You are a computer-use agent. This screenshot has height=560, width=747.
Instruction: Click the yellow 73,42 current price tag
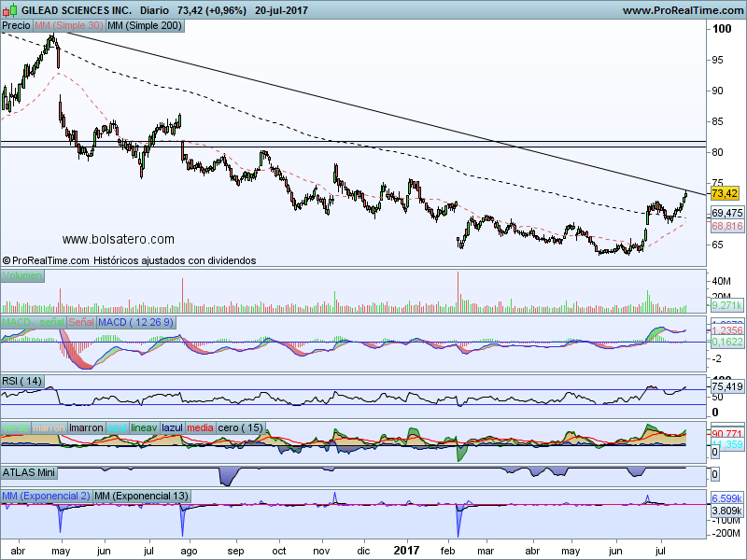pyautogui.click(x=725, y=193)
